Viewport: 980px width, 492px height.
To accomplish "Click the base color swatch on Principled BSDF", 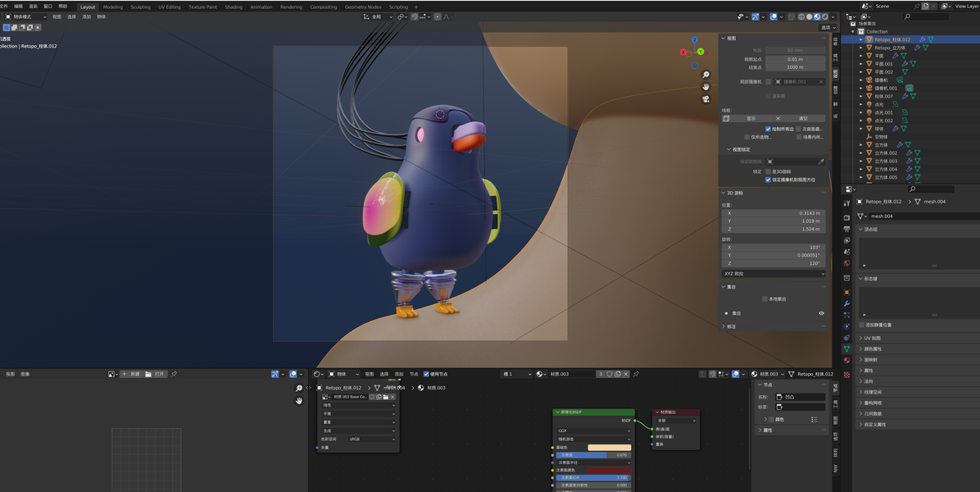I will (x=610, y=448).
